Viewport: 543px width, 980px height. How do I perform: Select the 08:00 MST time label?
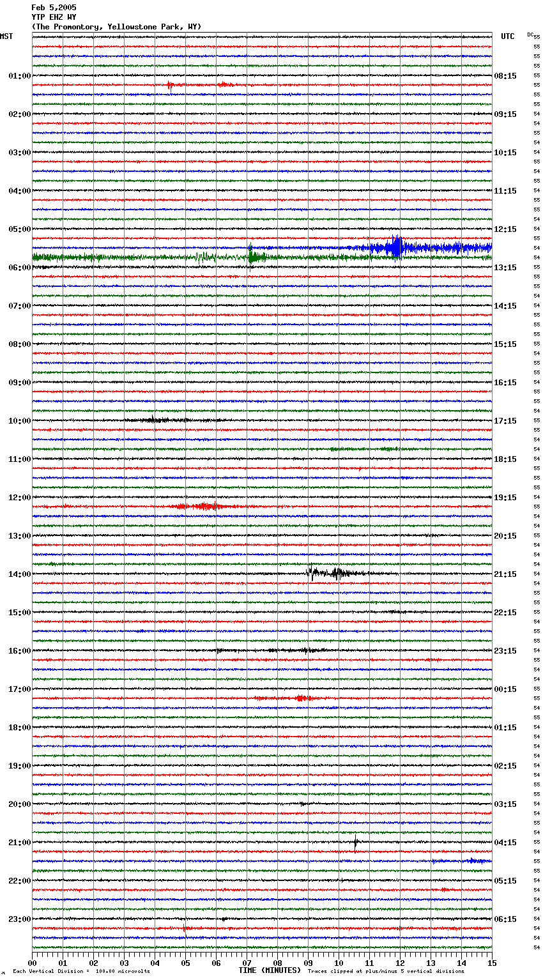coord(20,344)
